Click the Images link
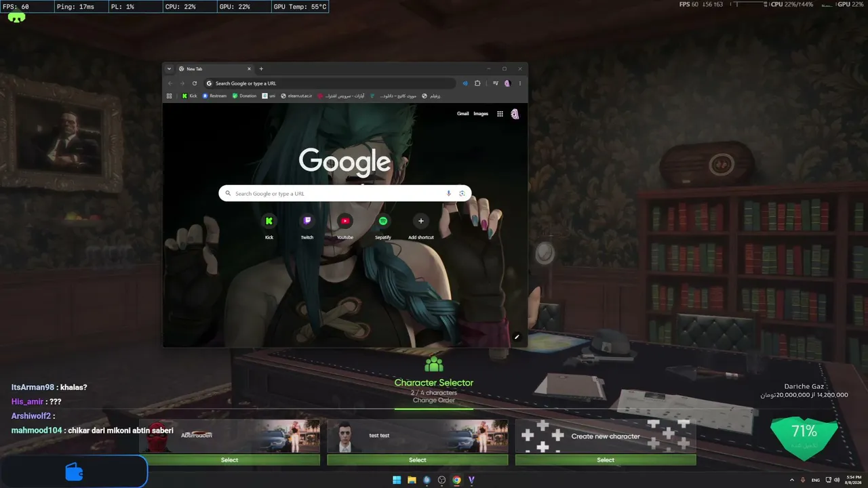This screenshot has width=868, height=488. point(481,114)
